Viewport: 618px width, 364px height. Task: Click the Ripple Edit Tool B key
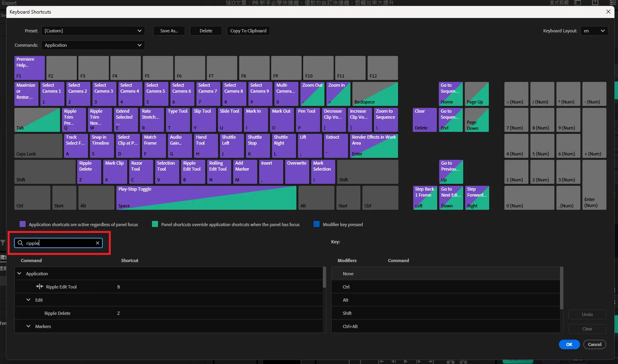pyautogui.click(x=193, y=172)
